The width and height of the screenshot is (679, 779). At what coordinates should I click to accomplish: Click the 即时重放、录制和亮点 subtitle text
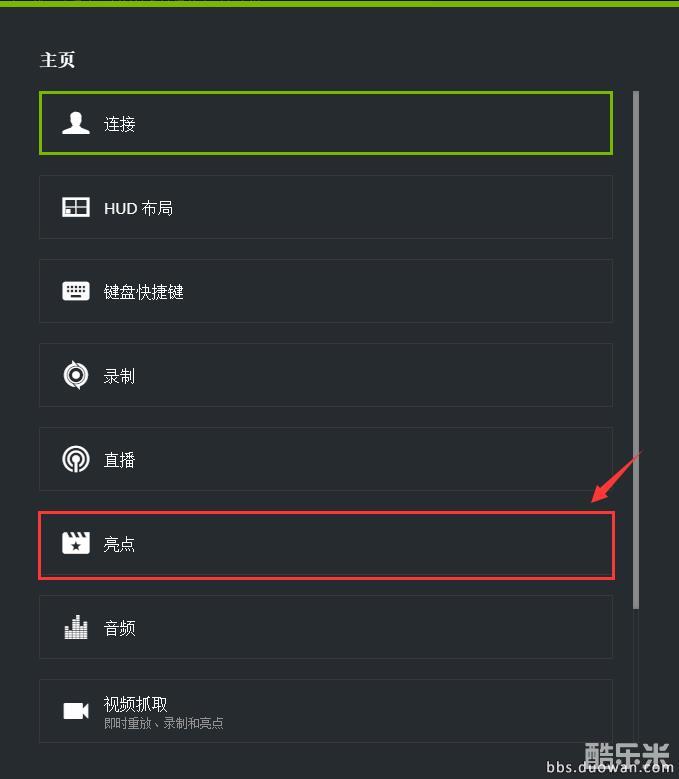coord(163,723)
